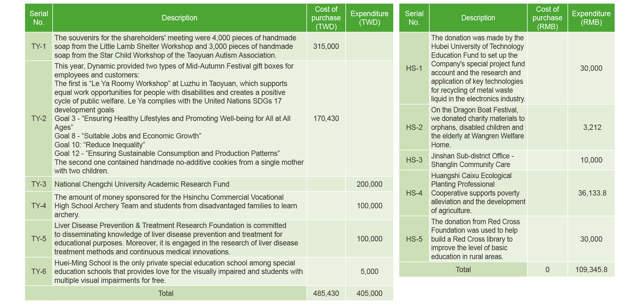The width and height of the screenshot is (644, 308).
Task: Click the Expenditure (RMB) header
Action: click(591, 18)
